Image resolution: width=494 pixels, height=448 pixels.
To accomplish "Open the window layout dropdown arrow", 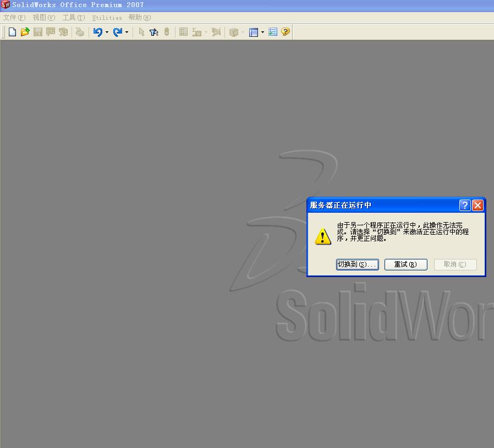I will [x=262, y=32].
